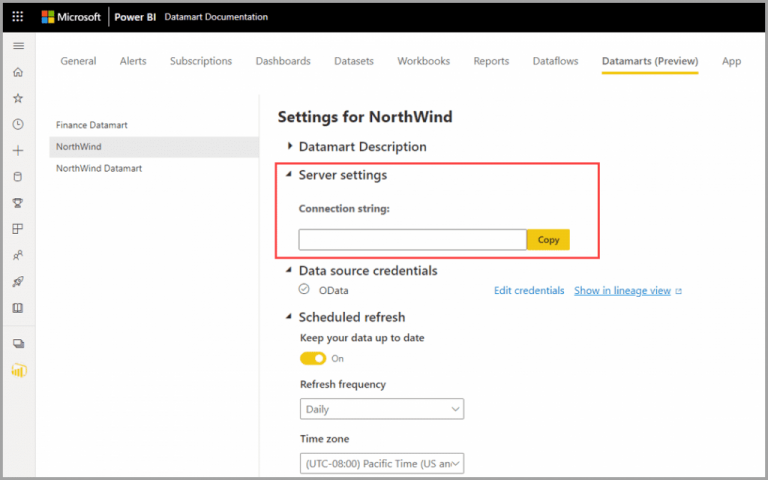Open the Goals trophy icon
The width and height of the screenshot is (768, 480).
click(x=18, y=203)
